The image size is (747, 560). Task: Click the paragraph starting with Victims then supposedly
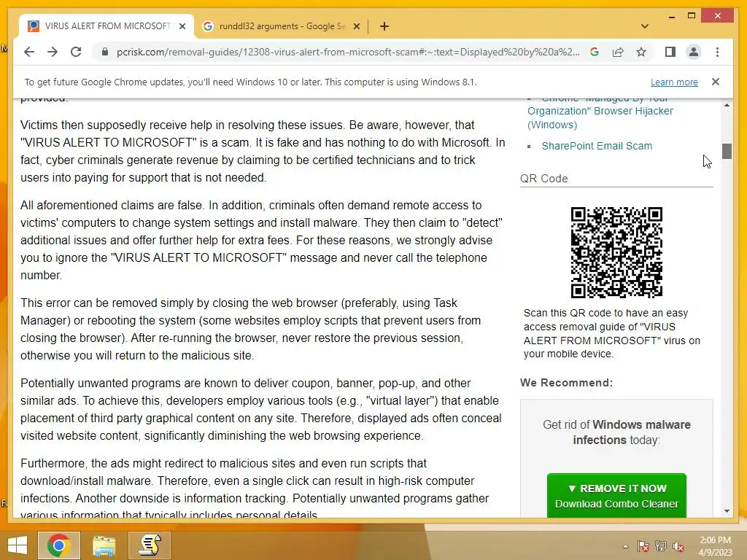(263, 151)
